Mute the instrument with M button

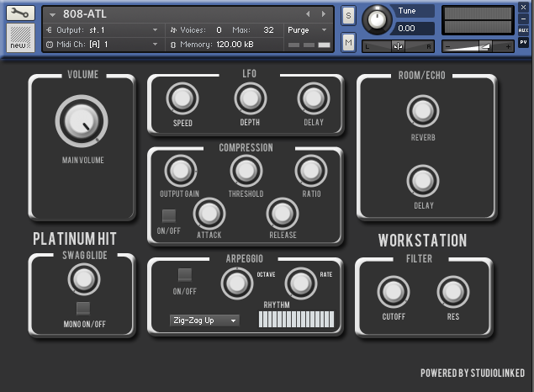click(x=348, y=42)
